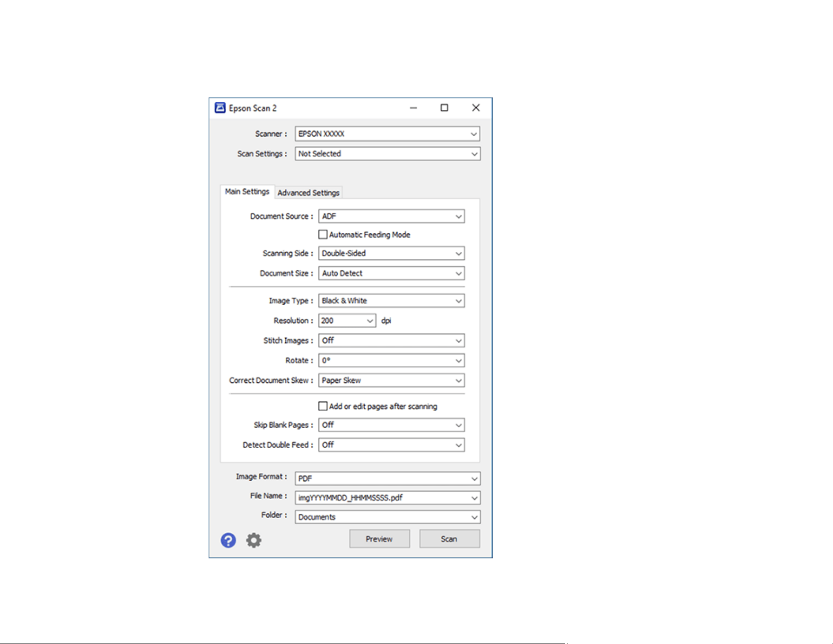Expand the Skip Blank Pages dropdown
Screen dimensions: 833x644
point(391,425)
